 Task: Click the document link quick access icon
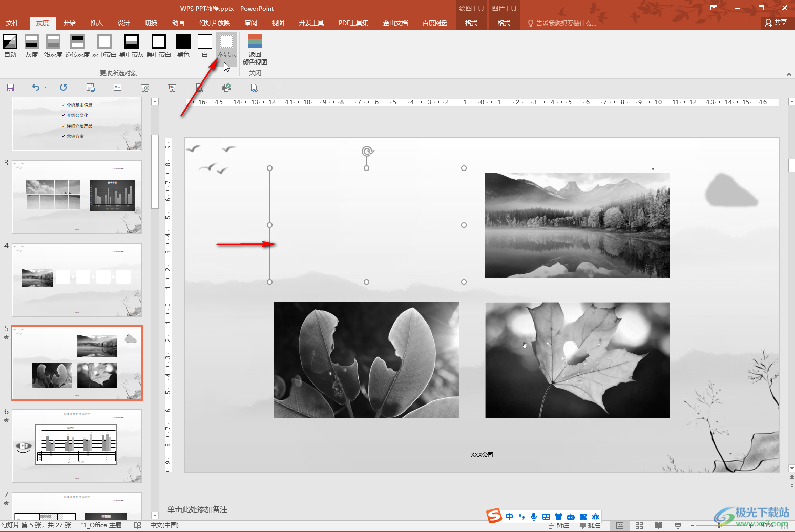click(254, 88)
